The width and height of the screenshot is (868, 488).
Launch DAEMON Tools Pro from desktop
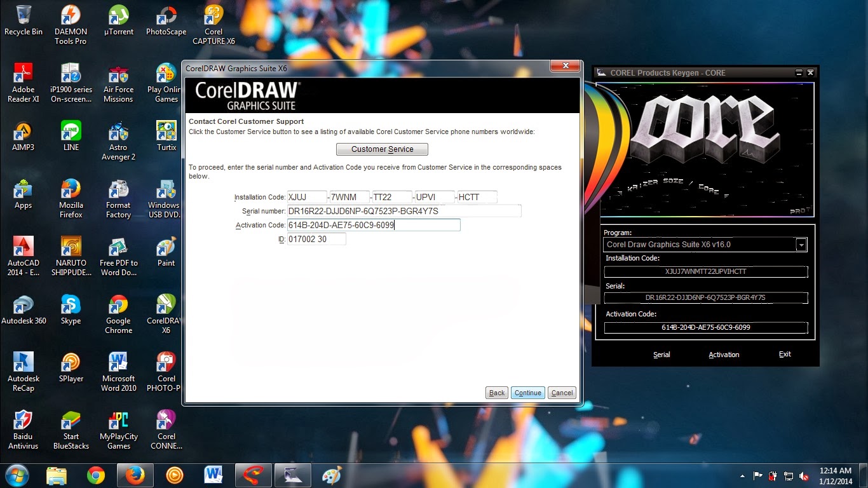(71, 24)
